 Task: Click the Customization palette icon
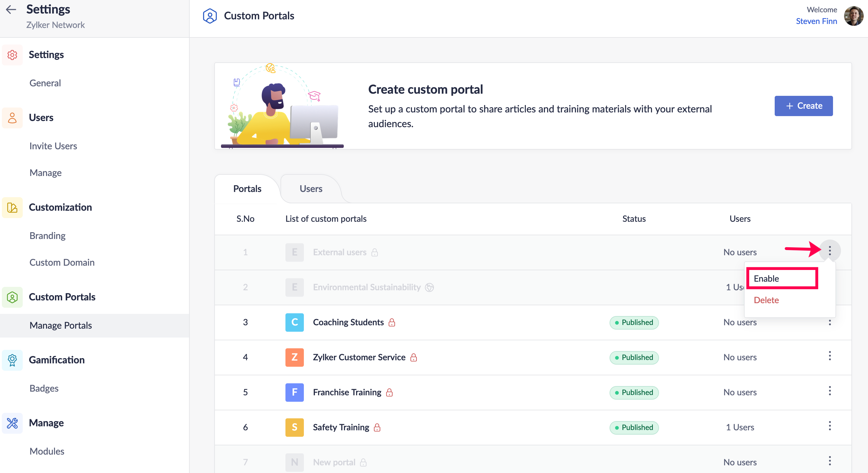tap(13, 207)
